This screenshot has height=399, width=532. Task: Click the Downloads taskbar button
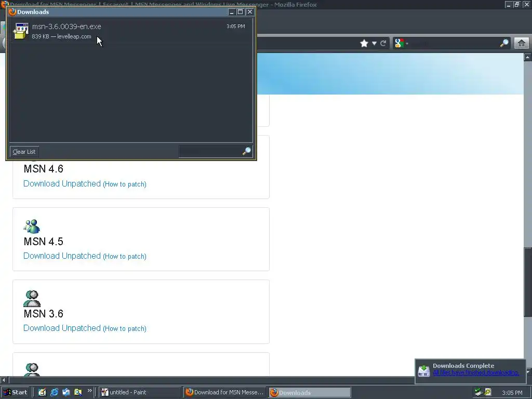click(x=310, y=393)
